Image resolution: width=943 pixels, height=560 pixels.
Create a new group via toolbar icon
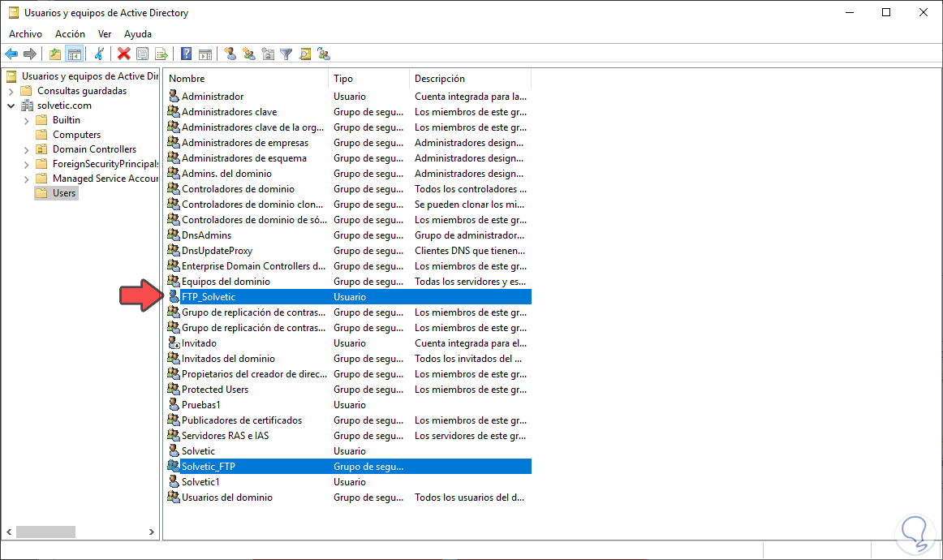point(249,54)
